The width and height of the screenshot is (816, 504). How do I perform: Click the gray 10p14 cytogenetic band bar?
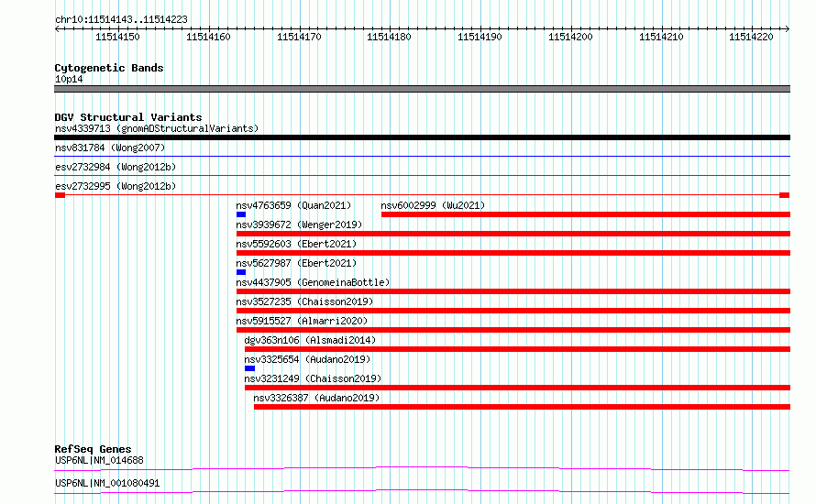422,89
